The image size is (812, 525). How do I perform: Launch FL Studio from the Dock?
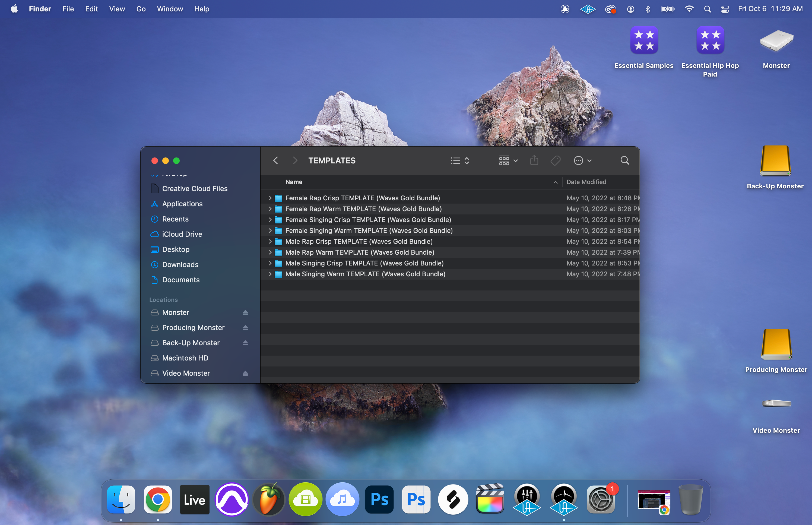pyautogui.click(x=268, y=500)
